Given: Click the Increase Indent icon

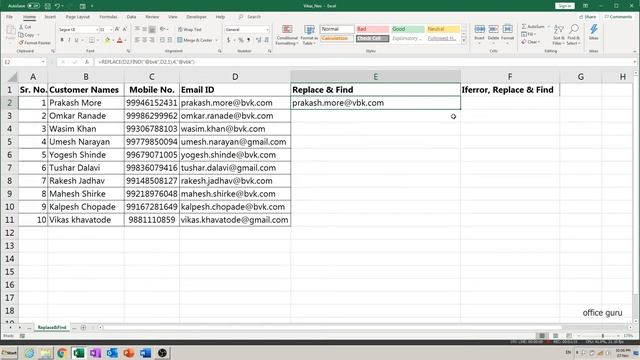Looking at the screenshot, I should pos(169,40).
